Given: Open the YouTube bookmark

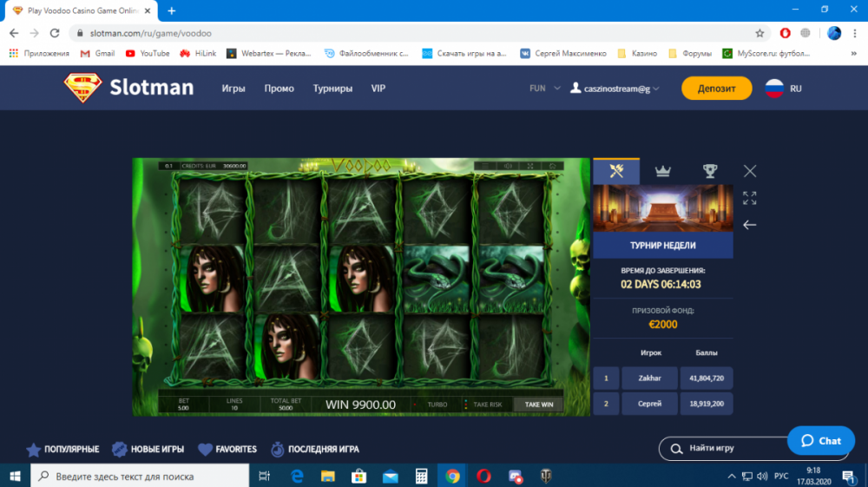Looking at the screenshot, I should [148, 54].
